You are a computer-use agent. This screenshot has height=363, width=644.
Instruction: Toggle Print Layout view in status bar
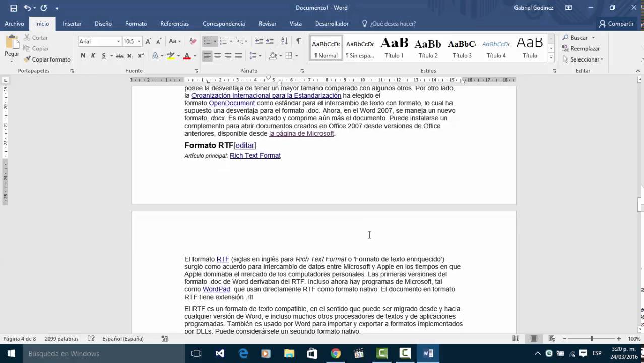(x=534, y=339)
